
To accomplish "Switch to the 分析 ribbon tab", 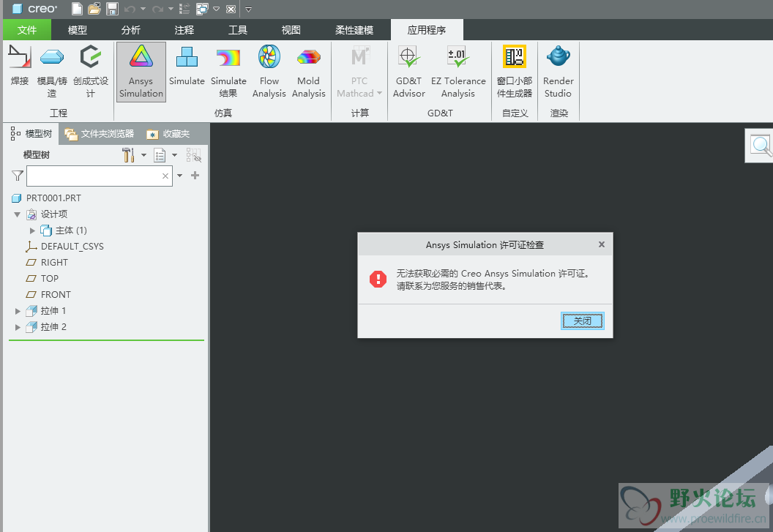I will tap(130, 30).
